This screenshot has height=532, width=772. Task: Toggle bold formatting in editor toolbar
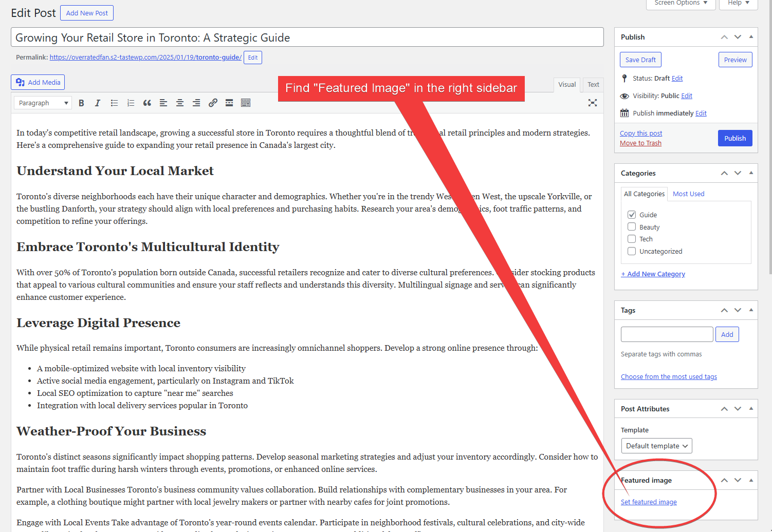[x=81, y=103]
